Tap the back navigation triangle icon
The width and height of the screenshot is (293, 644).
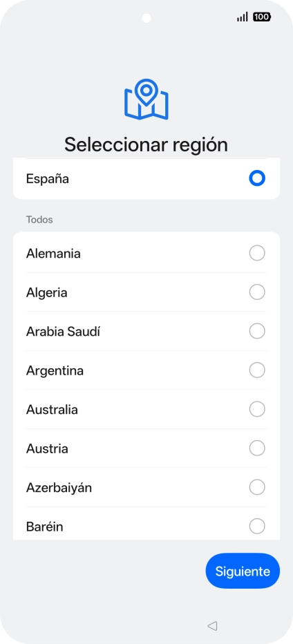pos(212,625)
